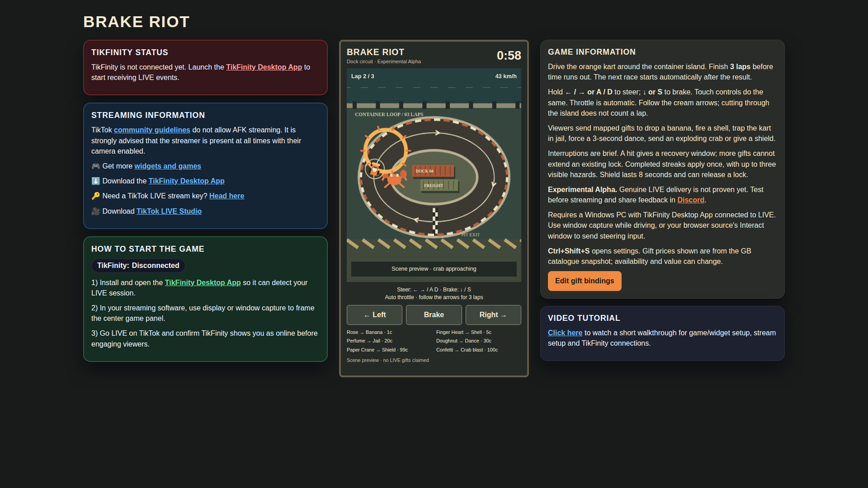Open TikFinity Desktop App link in Streaming Information
Screen dimensions: 868x488
pos(186,181)
